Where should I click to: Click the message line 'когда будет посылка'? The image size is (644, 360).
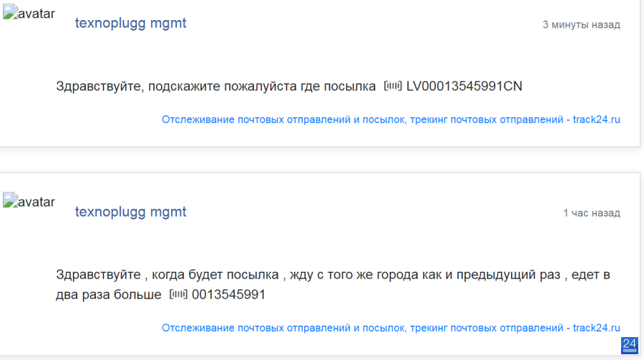click(x=215, y=275)
